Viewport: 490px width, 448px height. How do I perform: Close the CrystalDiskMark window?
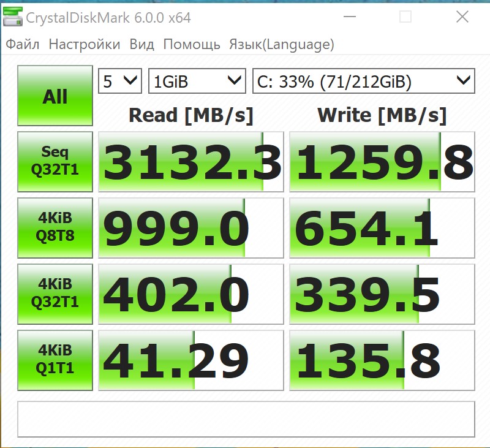tap(462, 17)
